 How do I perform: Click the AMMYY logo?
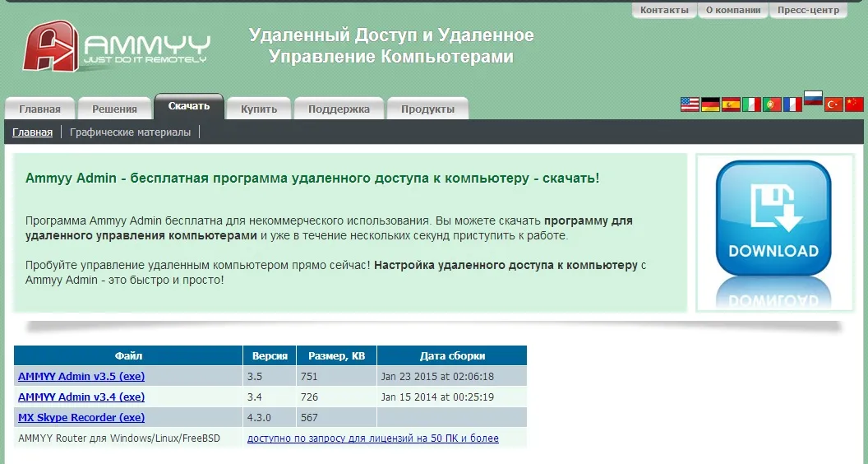coord(117,46)
